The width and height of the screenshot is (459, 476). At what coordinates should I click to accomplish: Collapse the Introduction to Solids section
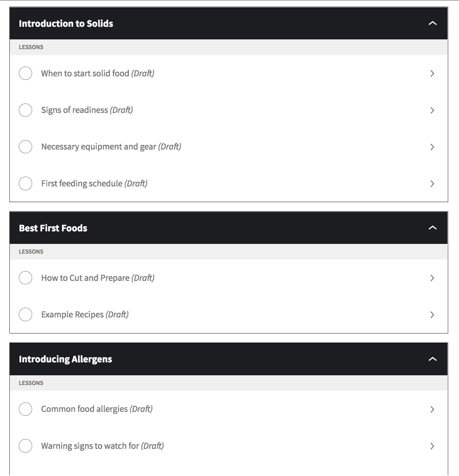click(x=432, y=23)
